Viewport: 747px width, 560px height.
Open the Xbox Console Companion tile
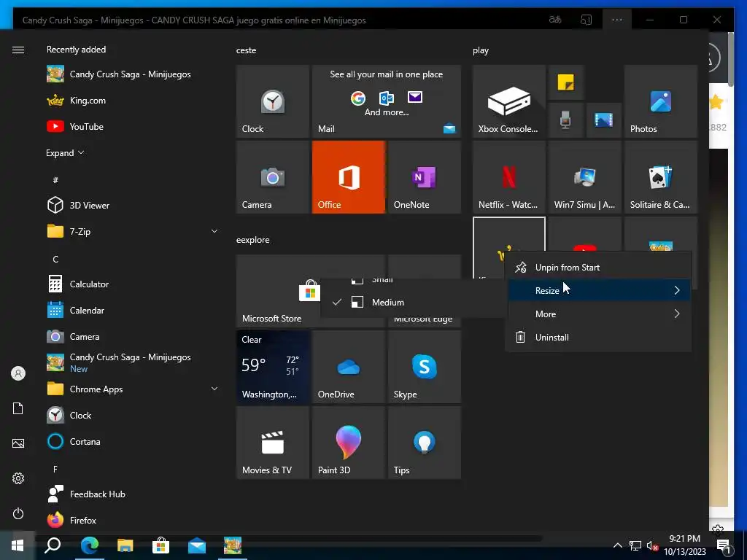pyautogui.click(x=508, y=101)
